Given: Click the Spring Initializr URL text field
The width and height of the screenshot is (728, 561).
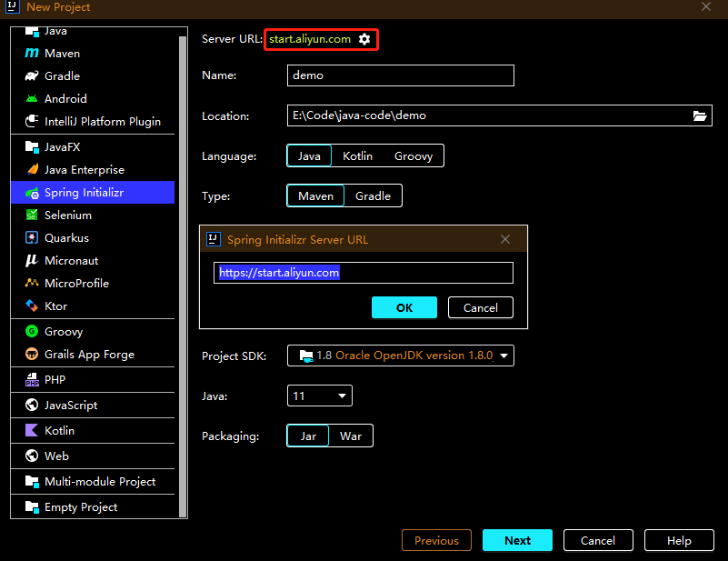Looking at the screenshot, I should 364,273.
